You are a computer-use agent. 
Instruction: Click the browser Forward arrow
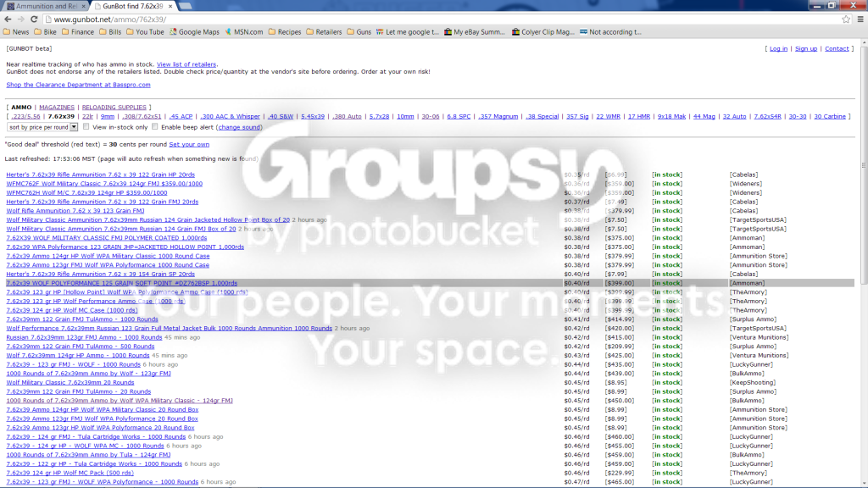click(x=21, y=19)
